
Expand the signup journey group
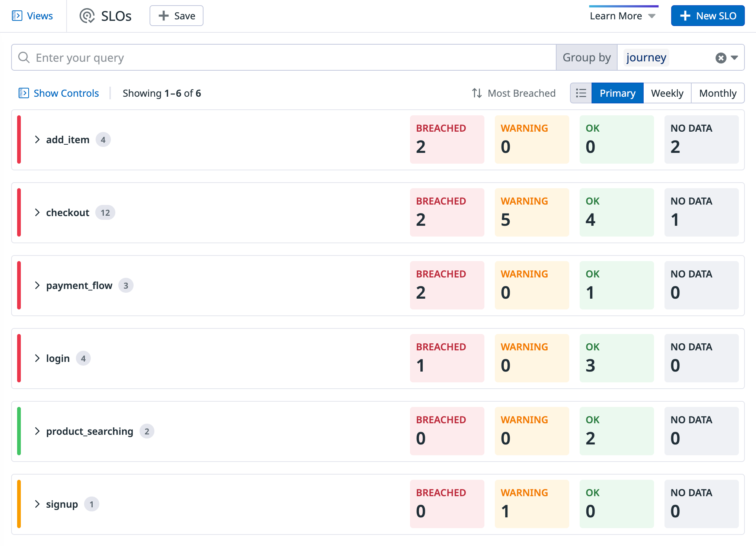click(37, 504)
